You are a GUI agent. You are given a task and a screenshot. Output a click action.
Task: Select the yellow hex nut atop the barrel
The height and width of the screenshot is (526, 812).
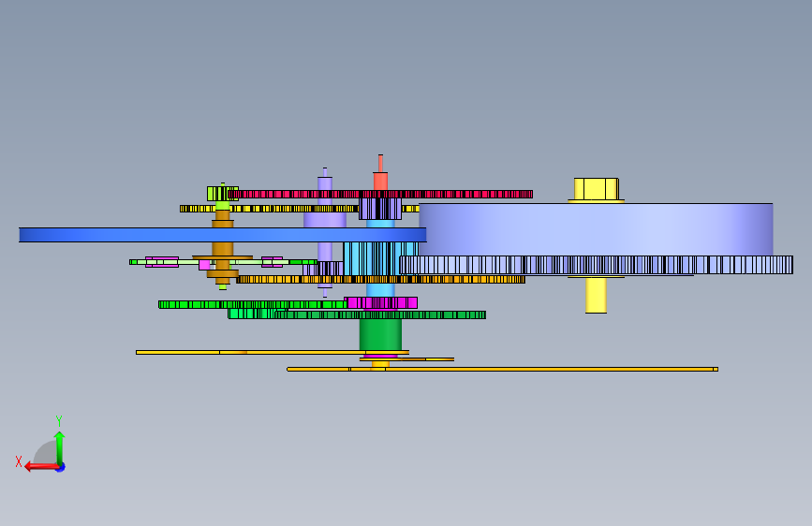click(596, 189)
